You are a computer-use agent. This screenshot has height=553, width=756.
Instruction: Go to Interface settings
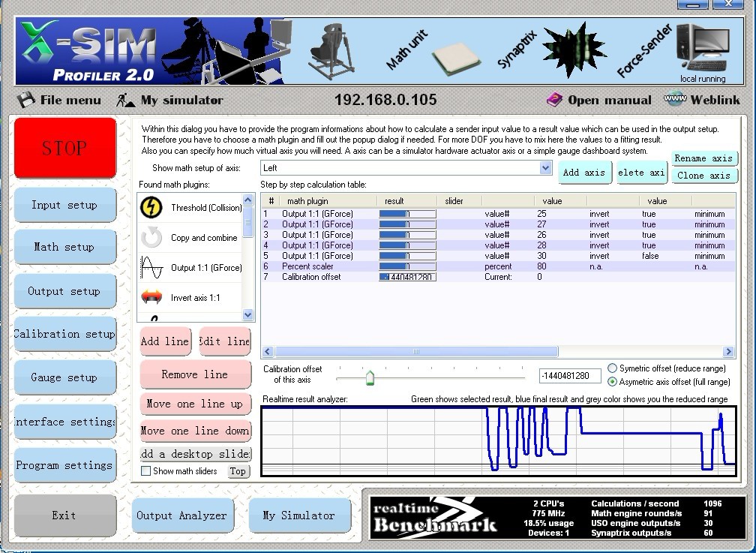[x=65, y=422]
